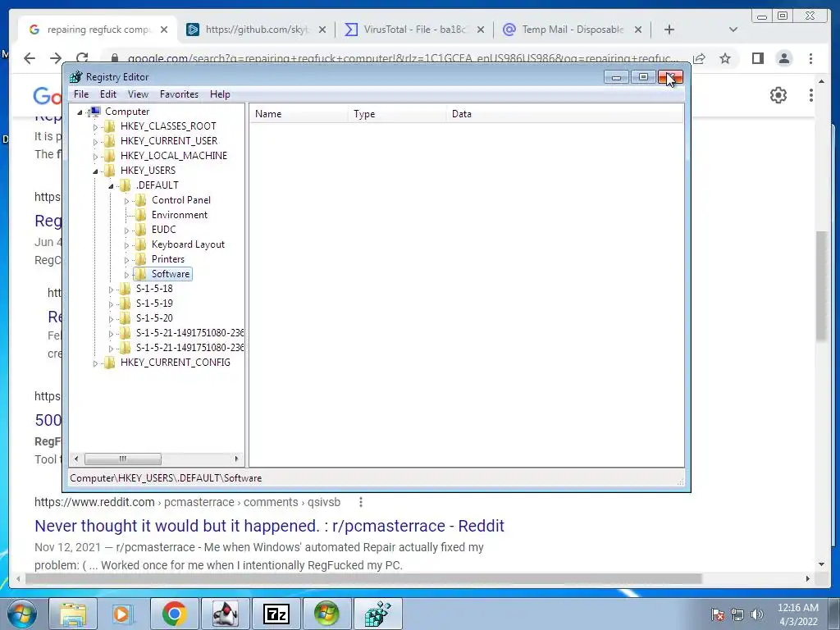Click the volume icon in system tray
Screen dimensions: 840x630
coord(757,614)
